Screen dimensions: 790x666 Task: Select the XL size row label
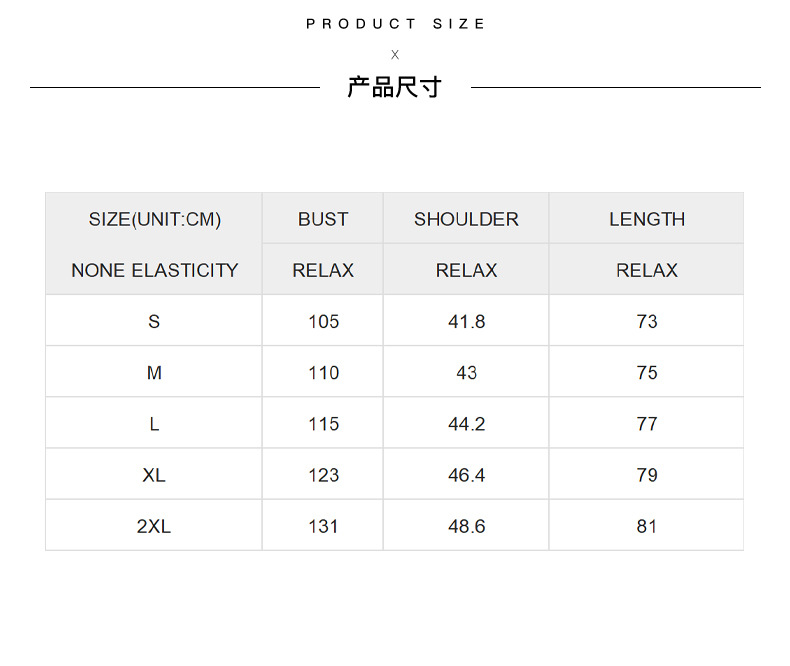(x=154, y=475)
